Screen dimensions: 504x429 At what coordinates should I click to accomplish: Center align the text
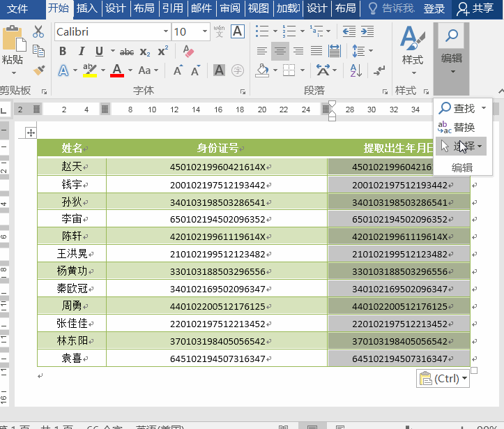pyautogui.click(x=280, y=51)
